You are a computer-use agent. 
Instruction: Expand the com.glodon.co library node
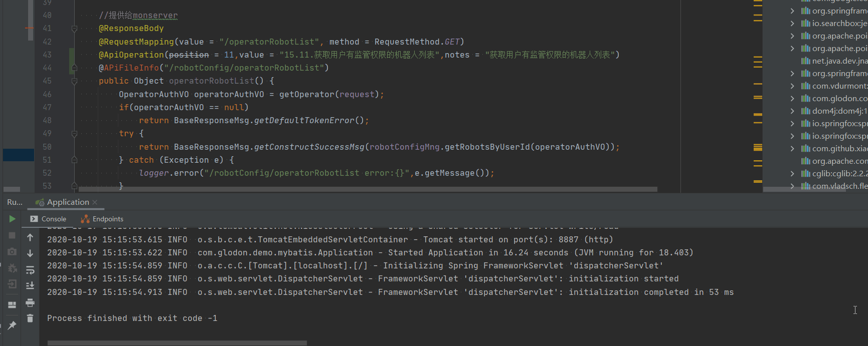(x=792, y=99)
